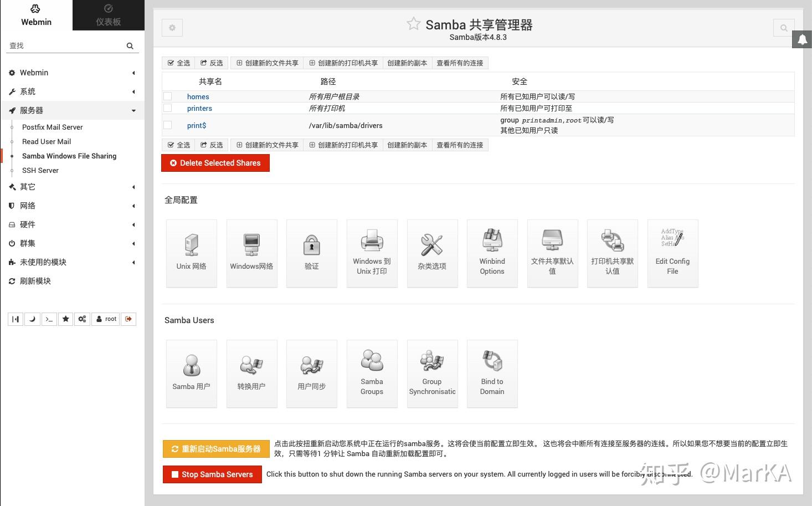Switch to the 仪表板 tab
Screen dimensions: 812x506
[109, 16]
